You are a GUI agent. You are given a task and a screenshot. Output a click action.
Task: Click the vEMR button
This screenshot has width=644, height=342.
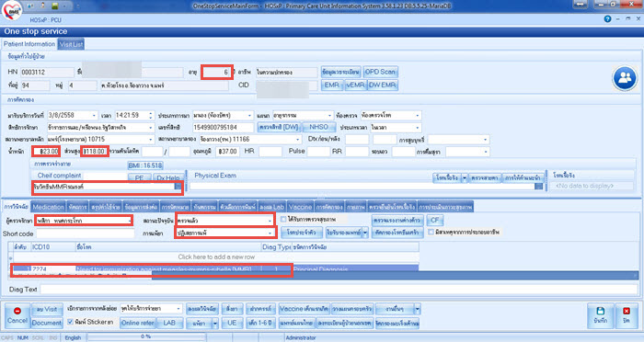[355, 85]
